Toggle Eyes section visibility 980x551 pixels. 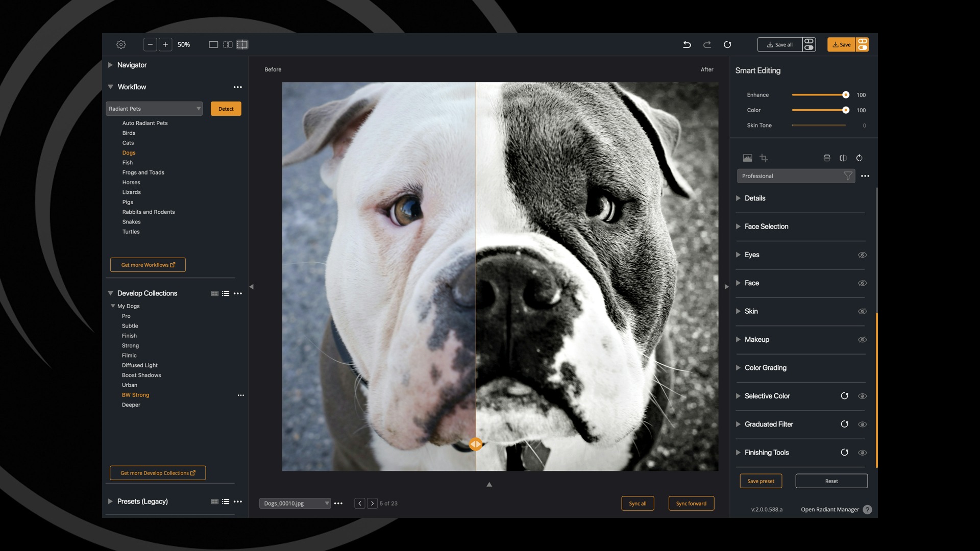pyautogui.click(x=863, y=255)
